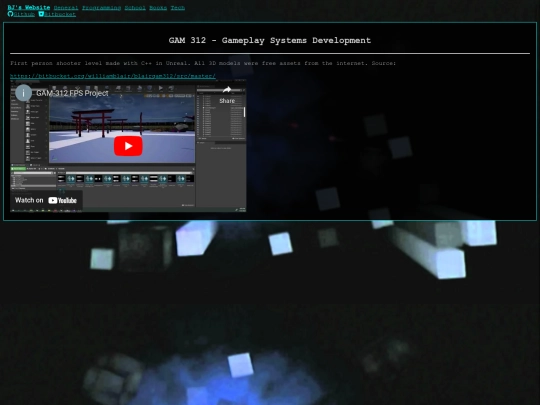The width and height of the screenshot is (540, 405).
Task: Follow the Github text link
Action: tap(24, 14)
